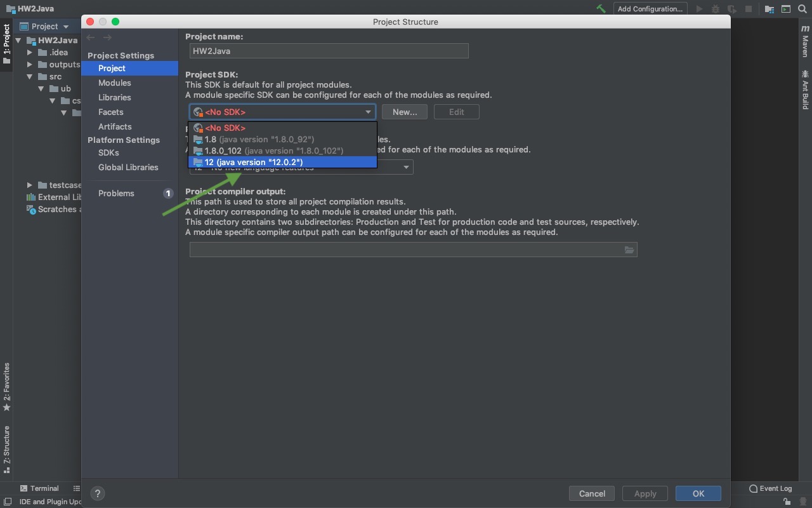Open the Maven tool window
Viewport: 812px width, 508px height.
805,42
